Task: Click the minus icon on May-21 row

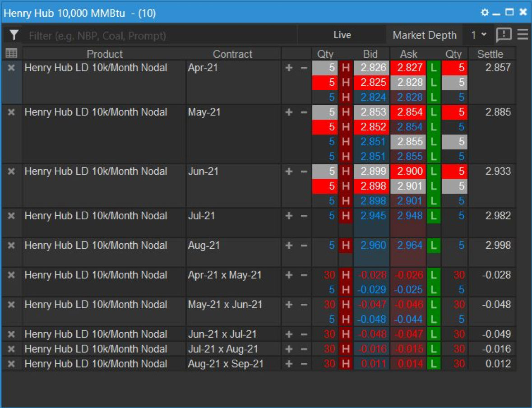Action: point(304,112)
